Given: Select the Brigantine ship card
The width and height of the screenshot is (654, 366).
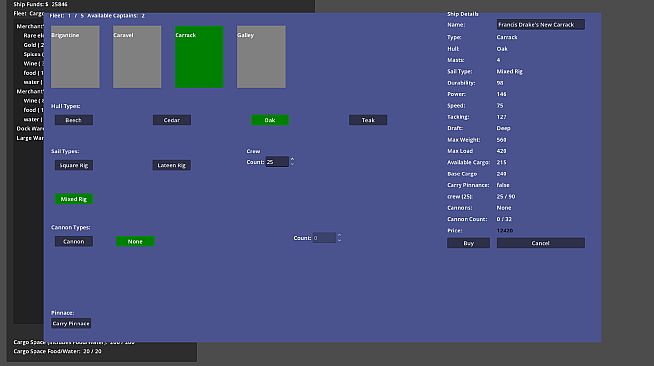Looking at the screenshot, I should 75,57.
